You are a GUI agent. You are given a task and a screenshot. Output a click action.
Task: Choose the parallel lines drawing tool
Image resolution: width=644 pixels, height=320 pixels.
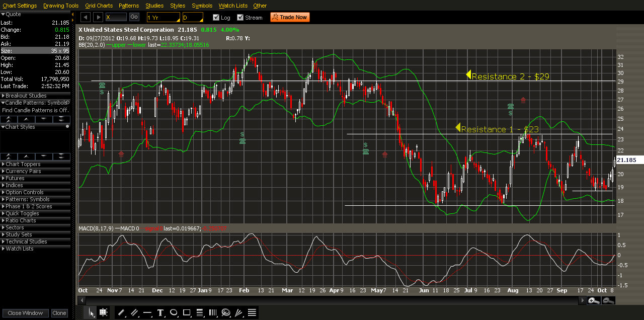[134, 312]
